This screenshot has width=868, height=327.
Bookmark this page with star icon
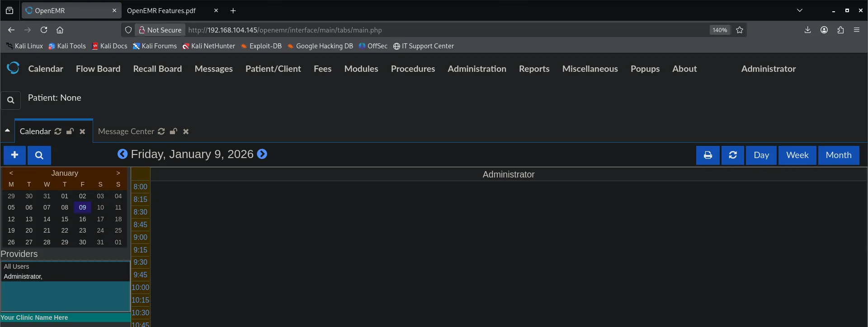coord(740,30)
